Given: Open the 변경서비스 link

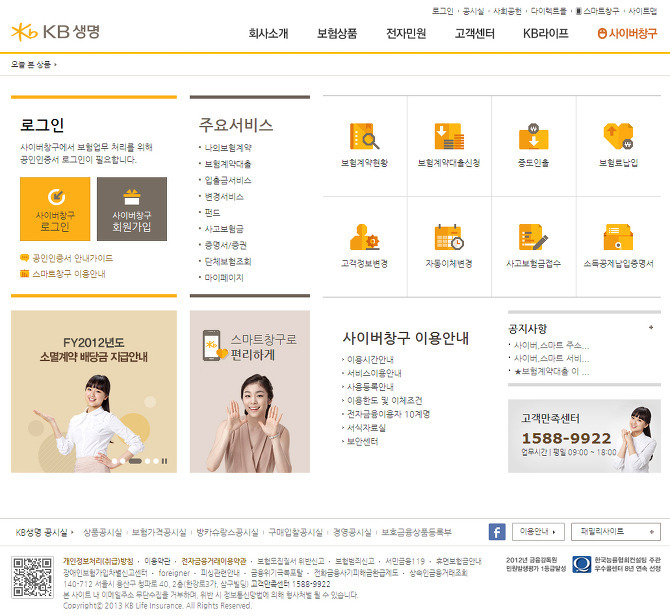Looking at the screenshot, I should (224, 197).
